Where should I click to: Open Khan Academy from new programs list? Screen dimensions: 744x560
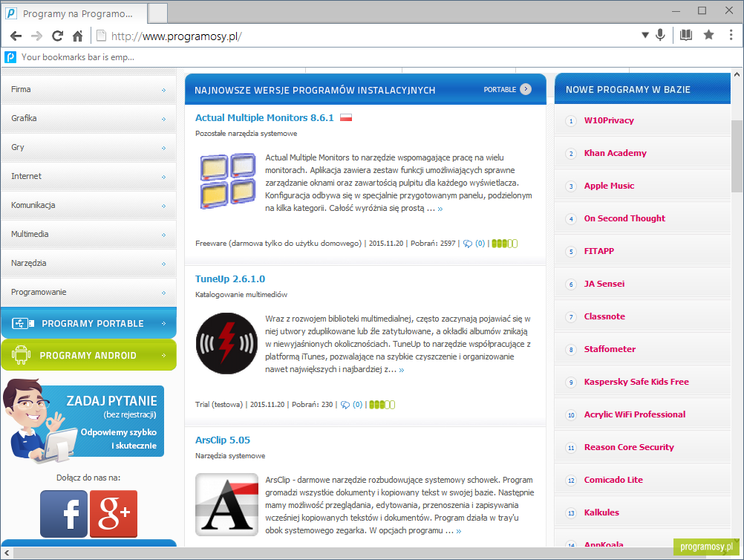(615, 153)
